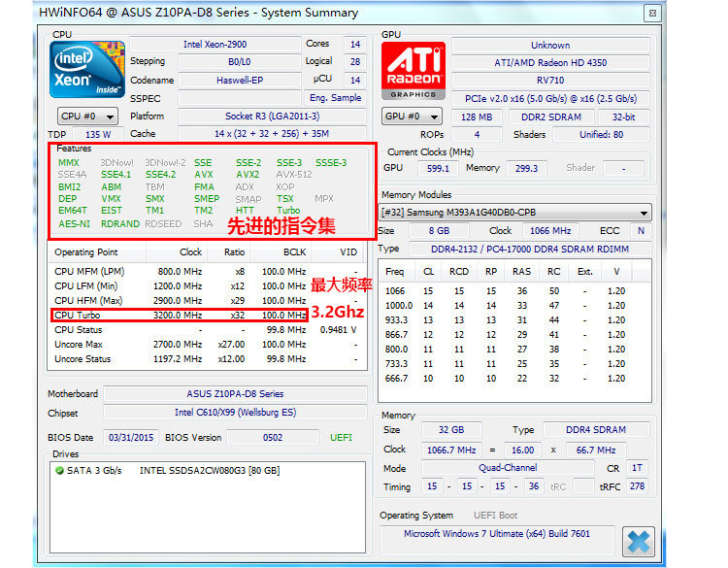The width and height of the screenshot is (728, 568).
Task: Click the BCLK column header
Action: 281,252
